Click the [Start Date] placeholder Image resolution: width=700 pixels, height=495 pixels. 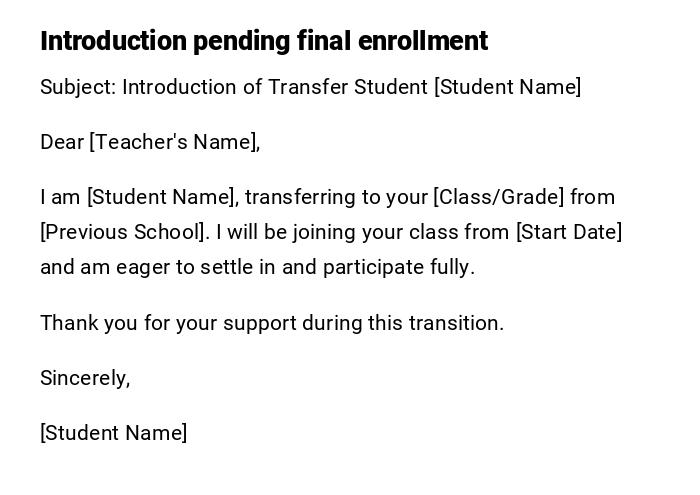[x=569, y=232]
